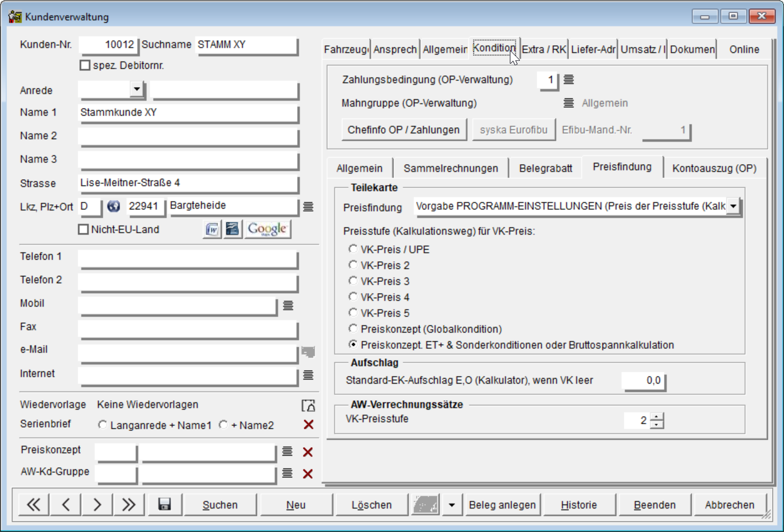The width and height of the screenshot is (784, 532).
Task: Click the Neu button
Action: pyautogui.click(x=296, y=505)
